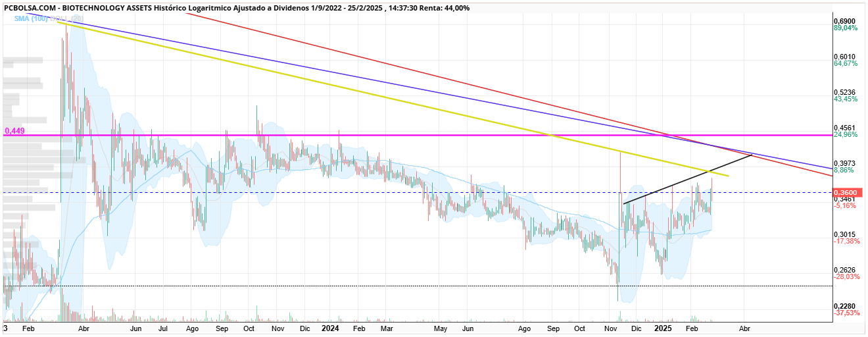Click the BOLL (20) indicator label
868x337 pixels.
pyautogui.click(x=68, y=18)
